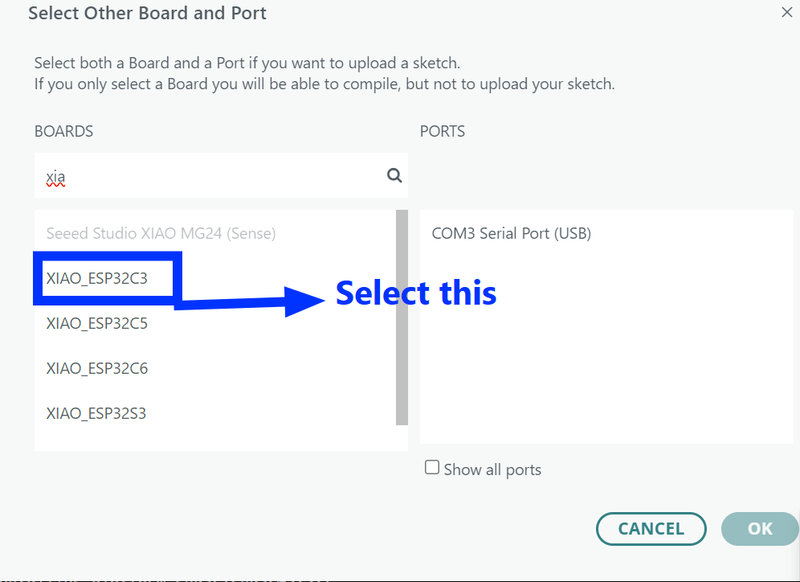This screenshot has width=800, height=582.
Task: Click the BOARDS column heading
Action: click(63, 131)
